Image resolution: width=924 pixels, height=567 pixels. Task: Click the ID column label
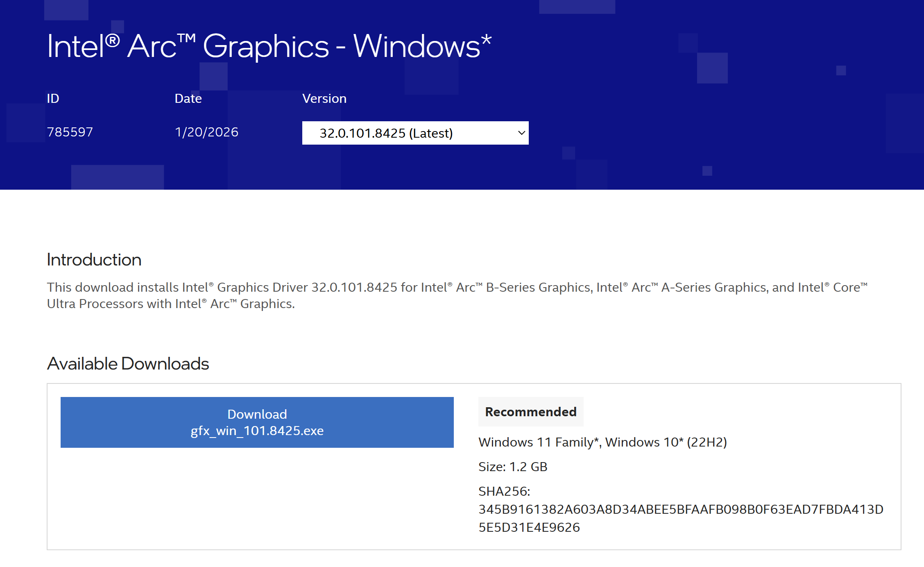53,98
